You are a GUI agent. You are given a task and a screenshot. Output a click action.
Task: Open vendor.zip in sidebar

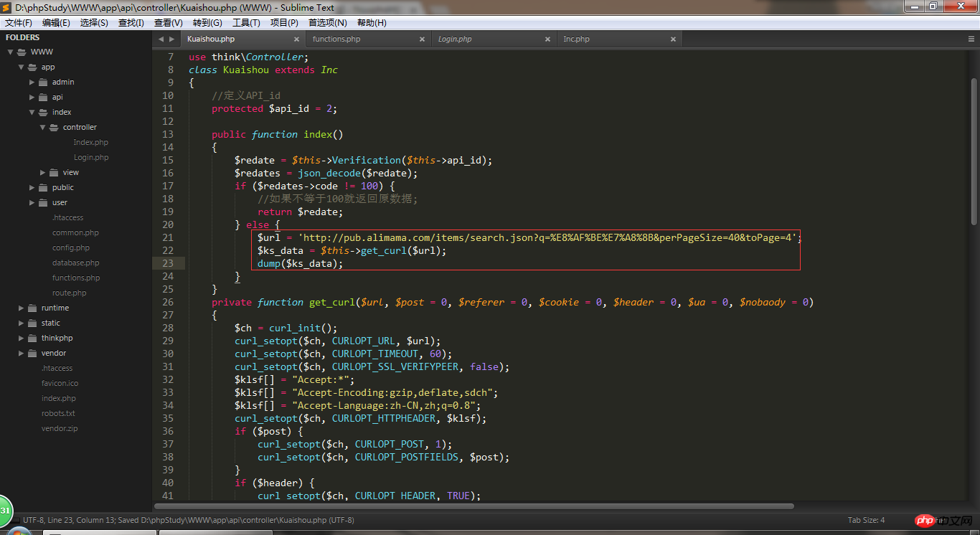60,429
